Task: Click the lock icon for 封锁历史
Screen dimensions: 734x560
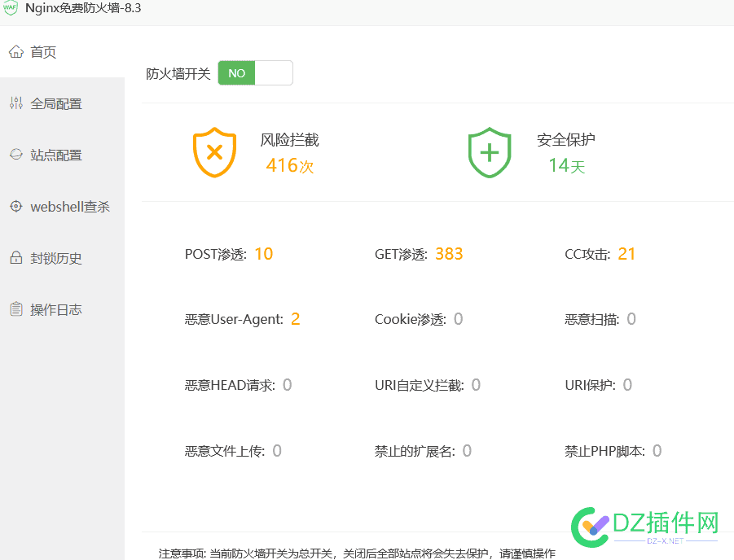Action: pyautogui.click(x=16, y=257)
